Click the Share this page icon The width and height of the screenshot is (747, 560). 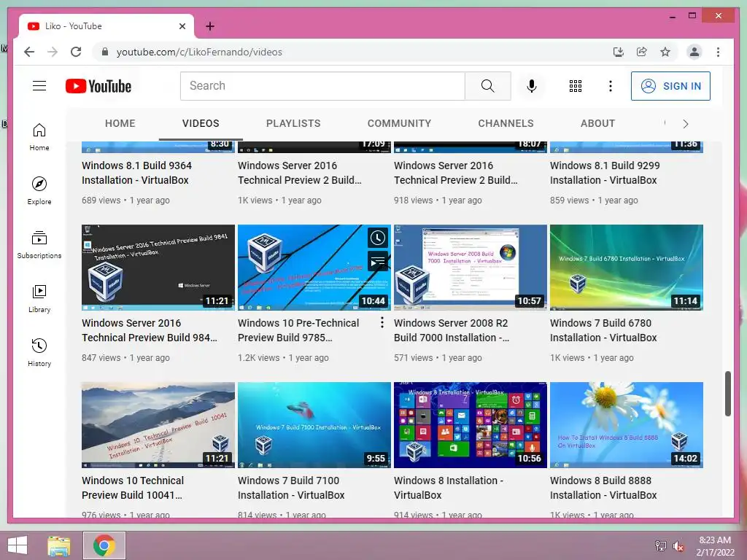[x=642, y=52]
